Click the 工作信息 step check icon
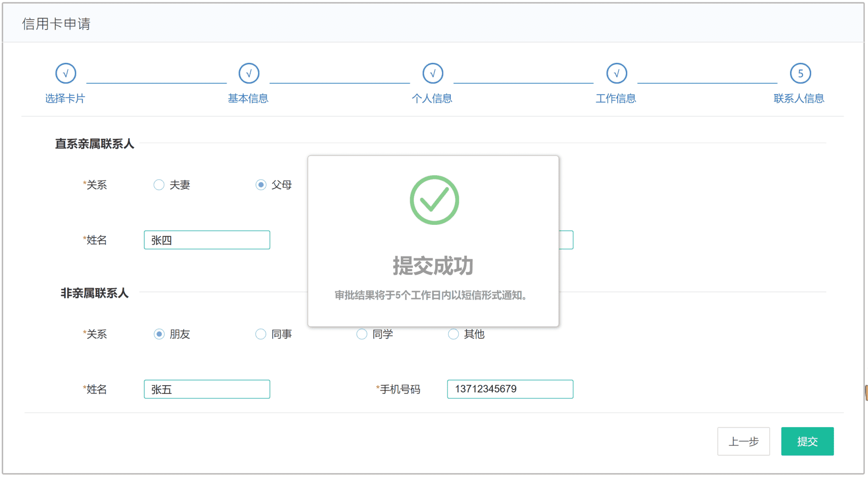 (x=617, y=73)
